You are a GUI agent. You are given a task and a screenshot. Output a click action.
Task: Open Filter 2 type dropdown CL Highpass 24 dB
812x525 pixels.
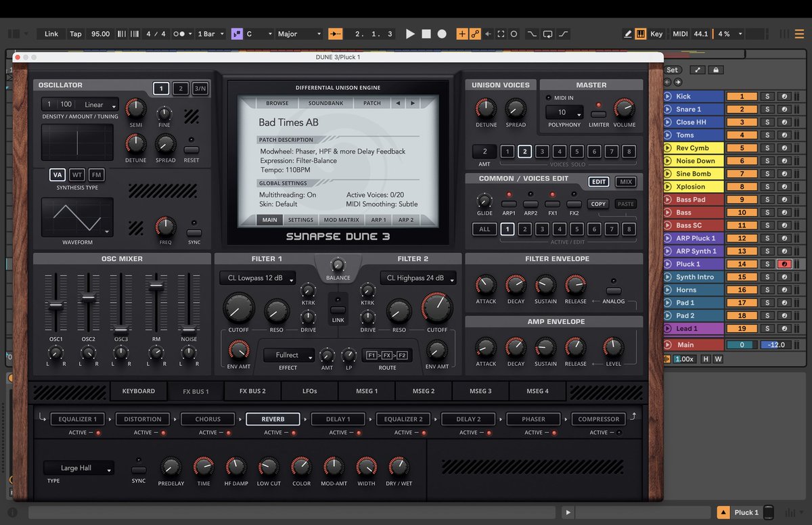coord(420,278)
